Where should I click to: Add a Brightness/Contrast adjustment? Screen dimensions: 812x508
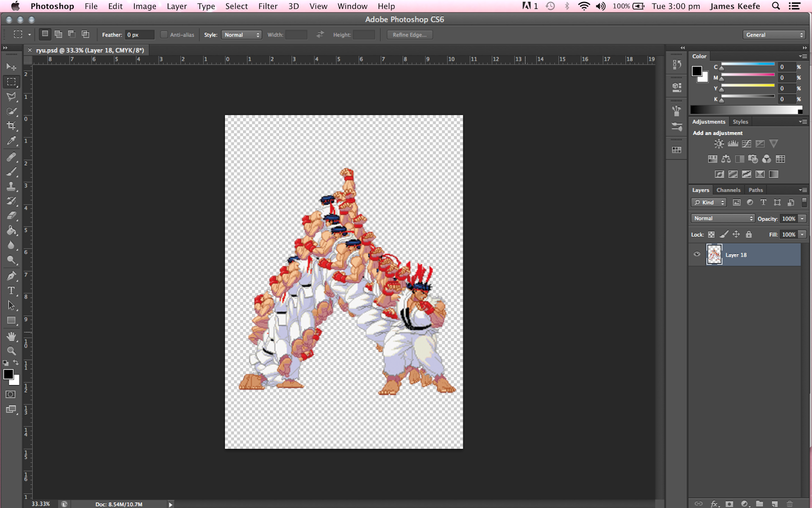tap(719, 144)
